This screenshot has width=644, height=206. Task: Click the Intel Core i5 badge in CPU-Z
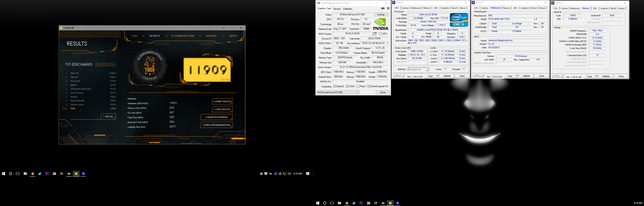coord(459,20)
